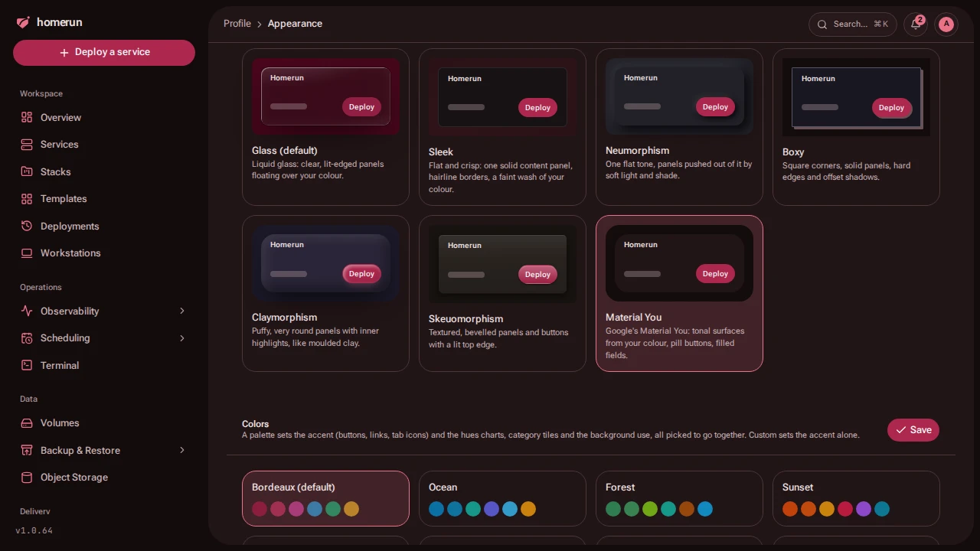Click the homerun logo icon

coord(23,23)
